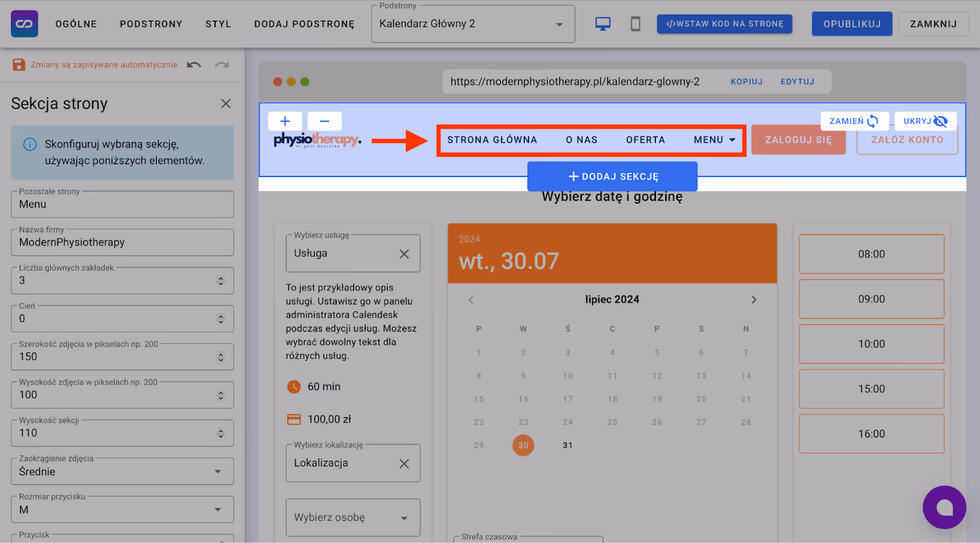Switch to desktop preview icon
Image resolution: width=980 pixels, height=543 pixels.
(603, 24)
